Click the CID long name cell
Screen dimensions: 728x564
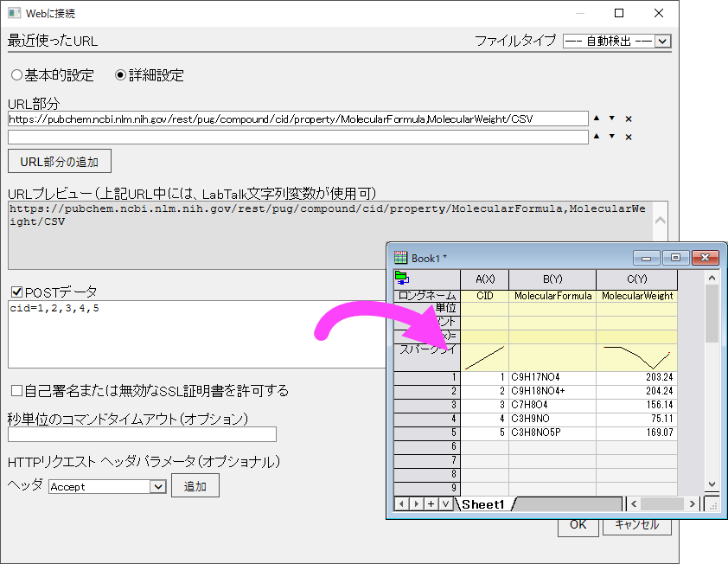coord(485,296)
